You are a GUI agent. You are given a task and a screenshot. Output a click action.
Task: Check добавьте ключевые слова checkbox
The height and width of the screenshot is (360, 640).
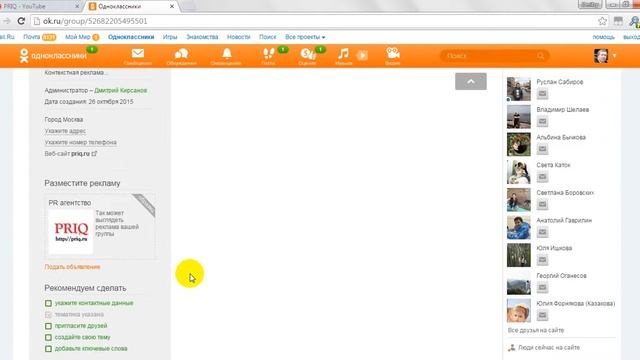point(48,349)
